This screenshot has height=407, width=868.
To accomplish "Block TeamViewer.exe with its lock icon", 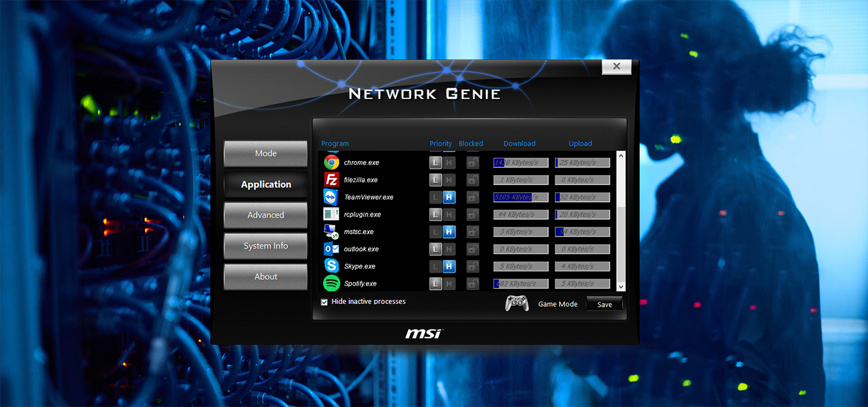I will coord(473,197).
